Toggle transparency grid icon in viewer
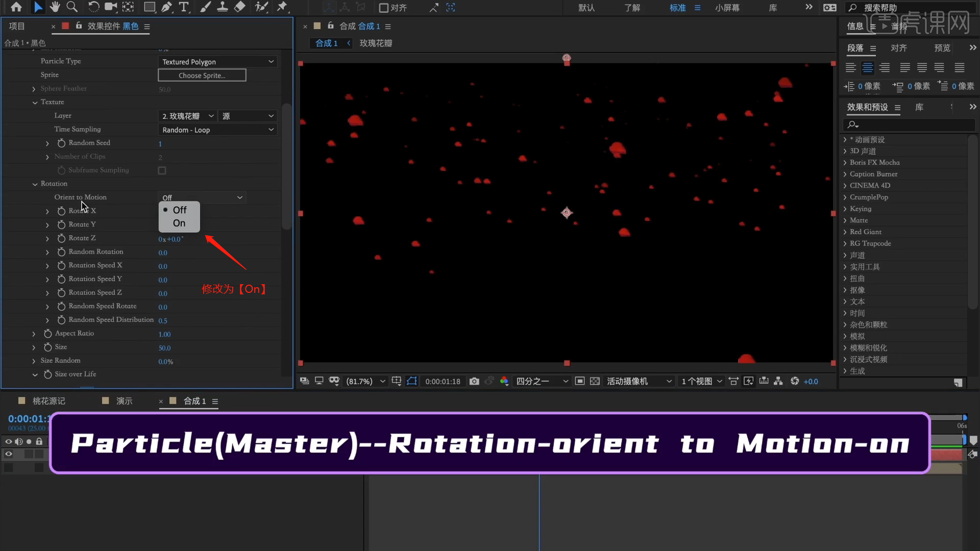Image resolution: width=980 pixels, height=551 pixels. (595, 381)
